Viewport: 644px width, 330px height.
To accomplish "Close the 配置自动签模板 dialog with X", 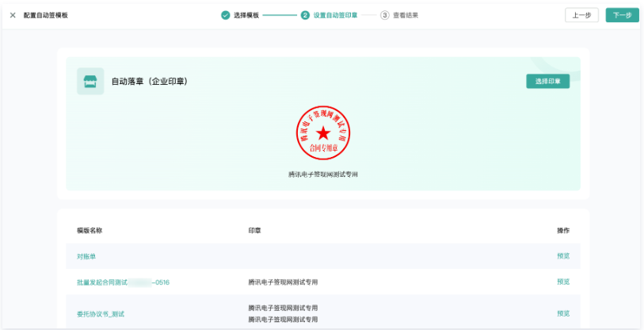I will 13,15.
